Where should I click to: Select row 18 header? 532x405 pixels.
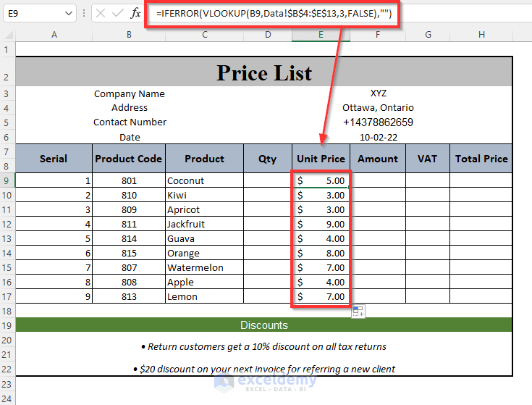click(7, 312)
